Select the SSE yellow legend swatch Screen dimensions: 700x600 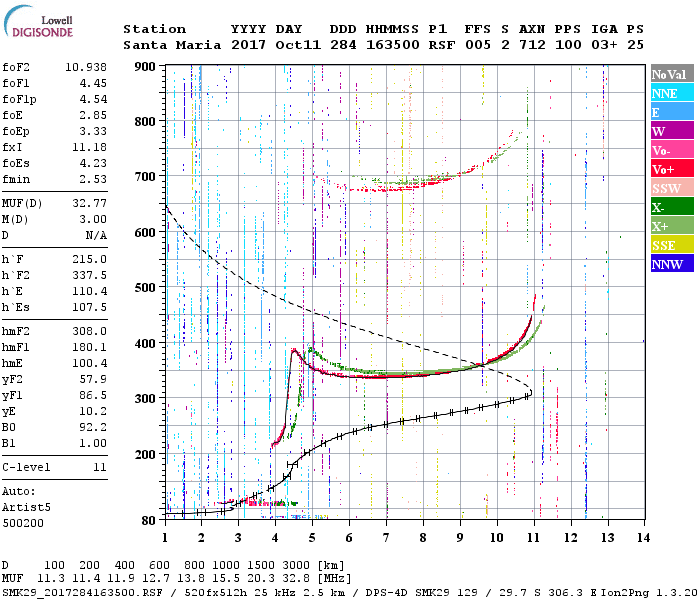(x=672, y=245)
